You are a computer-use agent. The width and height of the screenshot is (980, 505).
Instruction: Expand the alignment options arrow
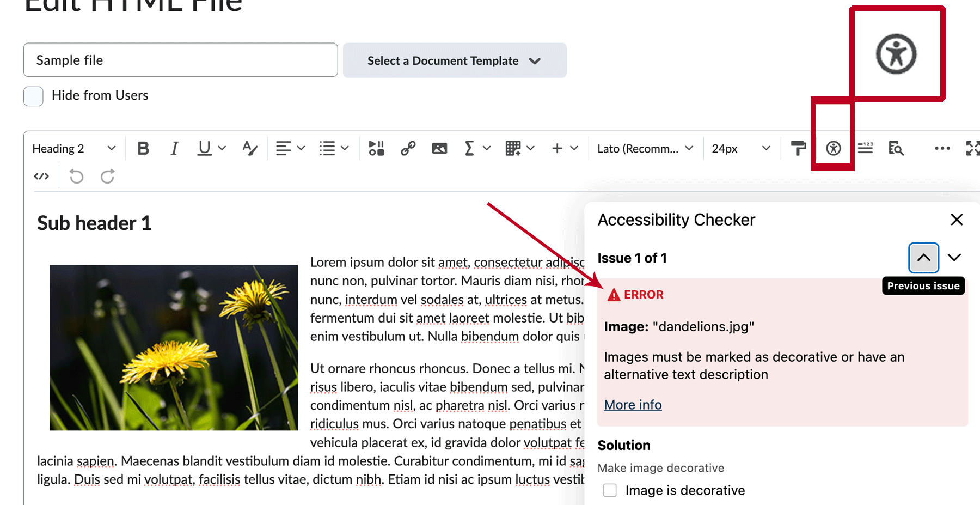click(301, 148)
